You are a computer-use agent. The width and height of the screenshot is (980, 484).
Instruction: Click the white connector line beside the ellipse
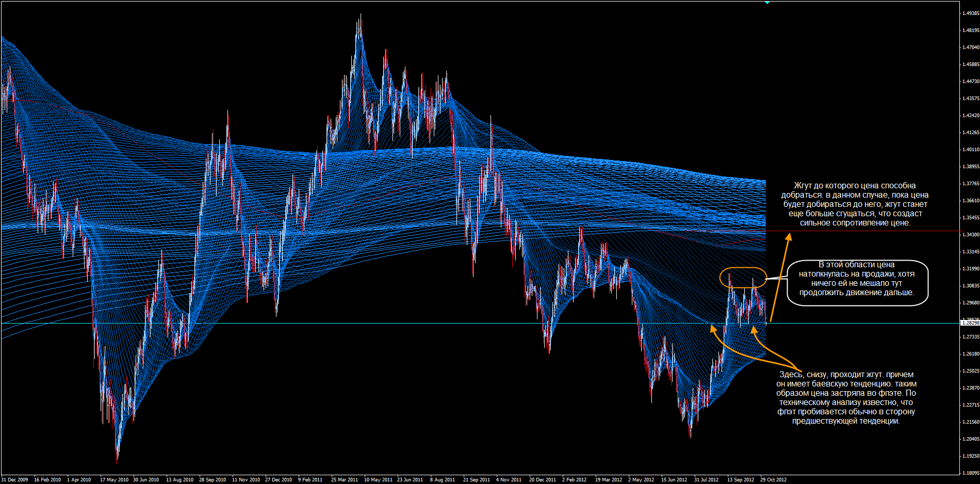(x=777, y=278)
